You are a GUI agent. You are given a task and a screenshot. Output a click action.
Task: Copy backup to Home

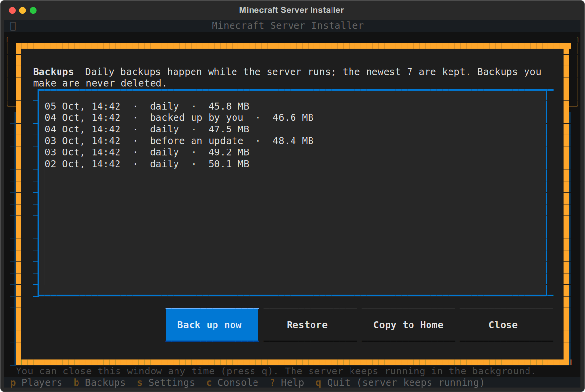click(408, 325)
